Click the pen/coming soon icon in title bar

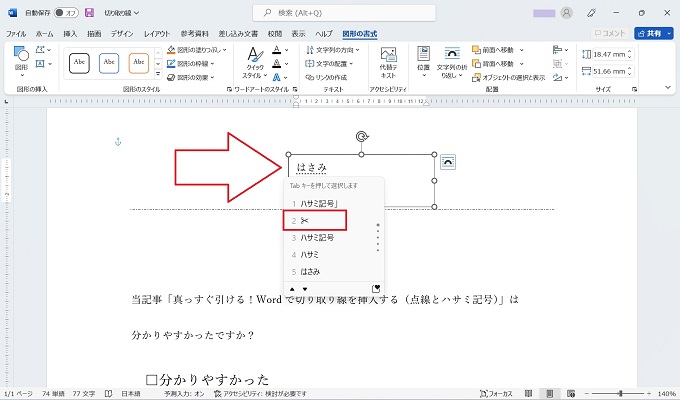click(592, 13)
